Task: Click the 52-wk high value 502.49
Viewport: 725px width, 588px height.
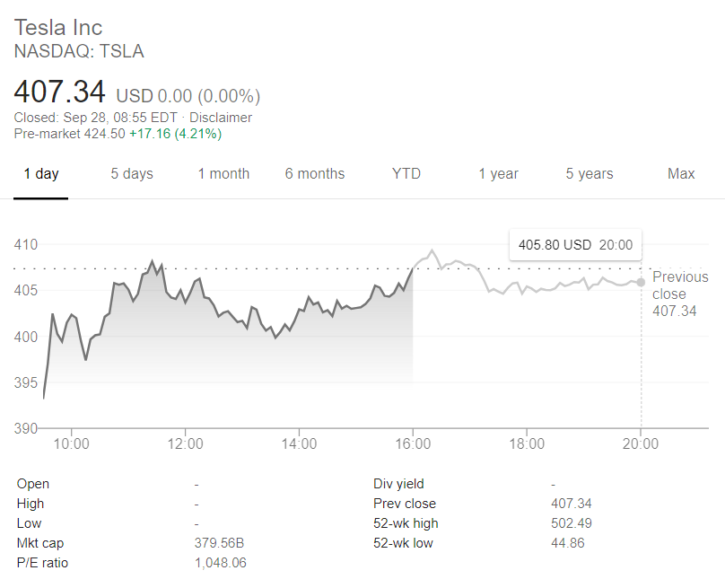Action: 571,523
